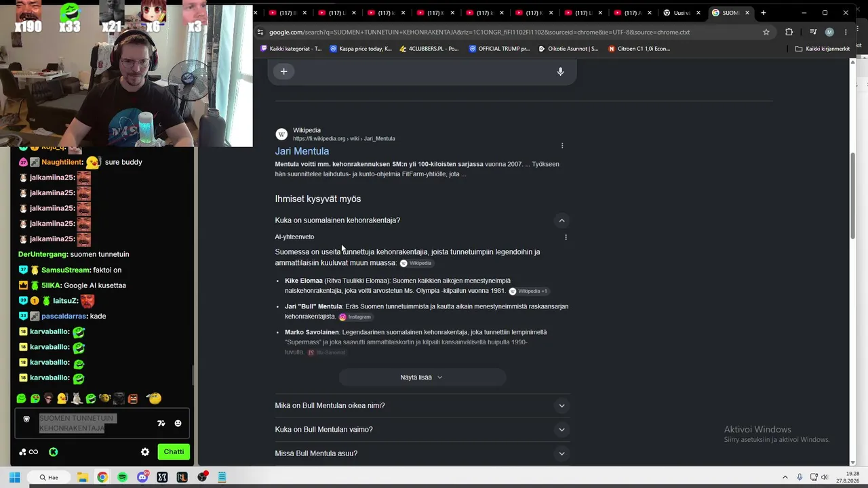The width and height of the screenshot is (868, 488).
Task: Open the Windows Start menu
Action: 14,477
